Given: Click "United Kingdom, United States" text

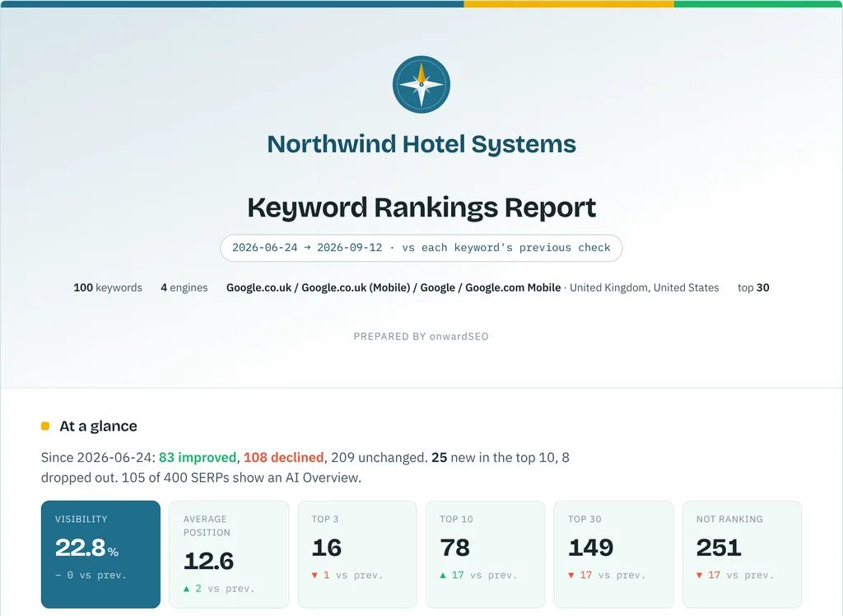Looking at the screenshot, I should click(x=644, y=288).
